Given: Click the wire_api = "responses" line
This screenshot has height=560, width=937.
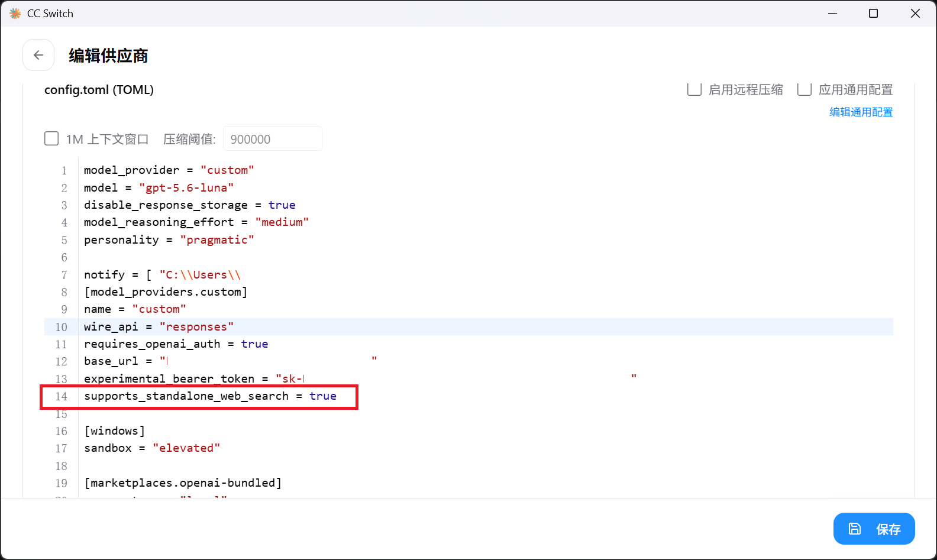Looking at the screenshot, I should 159,327.
